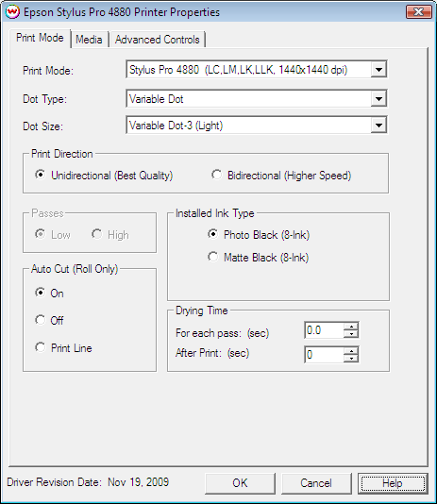Switch to the Media tab
The height and width of the screenshot is (504, 437).
pos(89,40)
